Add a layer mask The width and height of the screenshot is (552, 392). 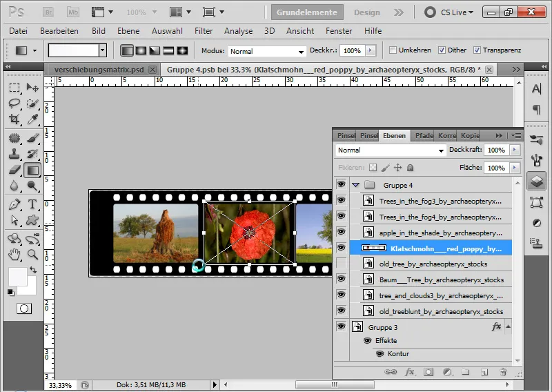(428, 372)
